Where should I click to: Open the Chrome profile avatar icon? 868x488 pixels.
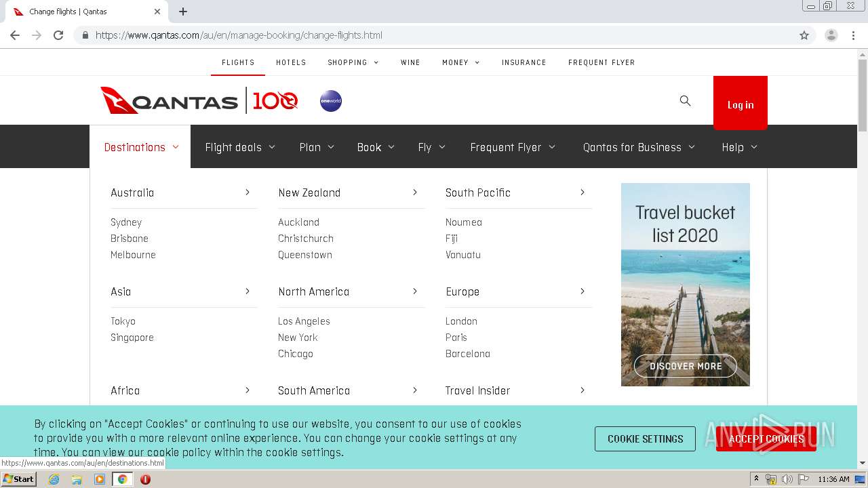click(831, 35)
